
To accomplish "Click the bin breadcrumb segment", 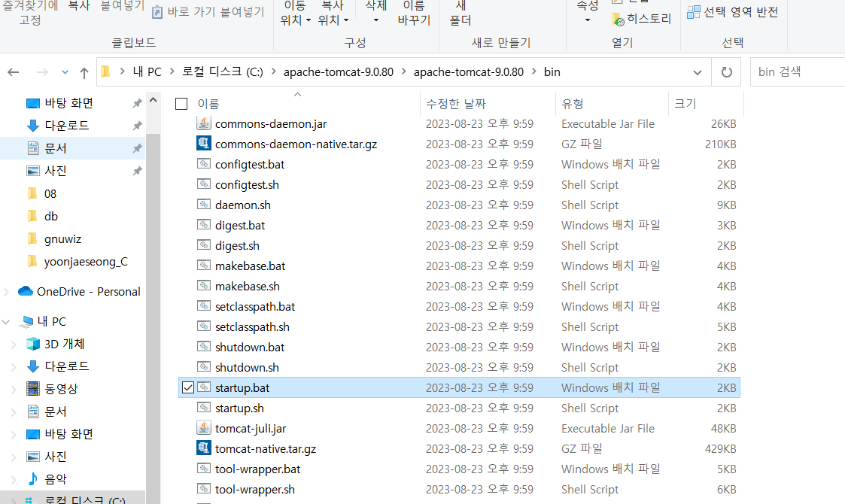I will click(552, 71).
